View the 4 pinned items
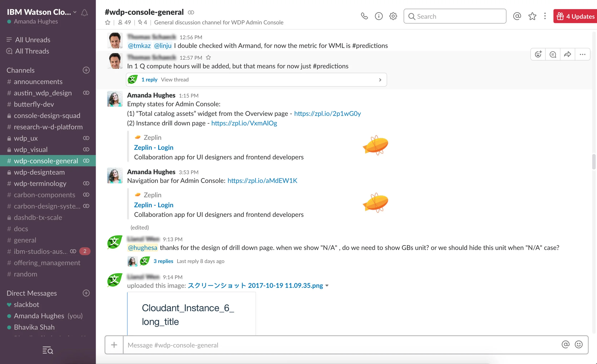 (x=143, y=22)
